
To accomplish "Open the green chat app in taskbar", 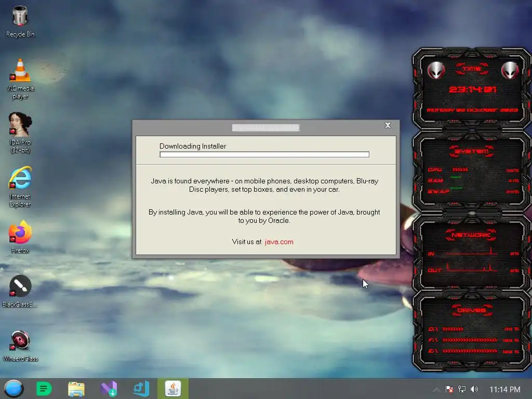I will 44,389.
